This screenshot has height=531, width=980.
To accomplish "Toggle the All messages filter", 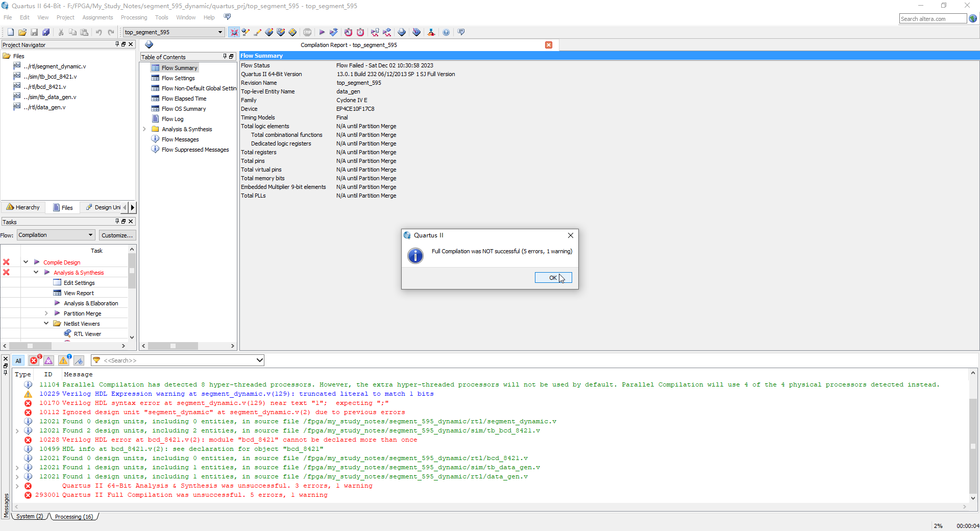I will (18, 360).
